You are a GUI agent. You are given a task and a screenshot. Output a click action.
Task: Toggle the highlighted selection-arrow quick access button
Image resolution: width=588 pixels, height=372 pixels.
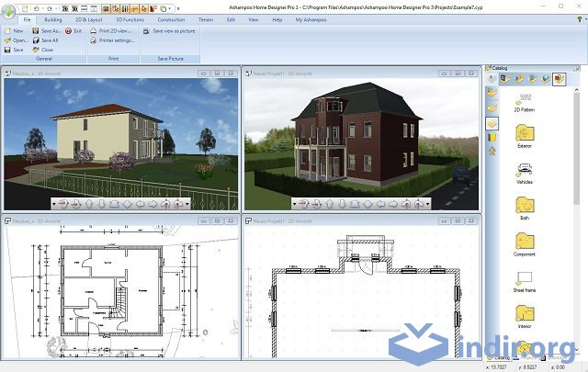tap(143, 8)
